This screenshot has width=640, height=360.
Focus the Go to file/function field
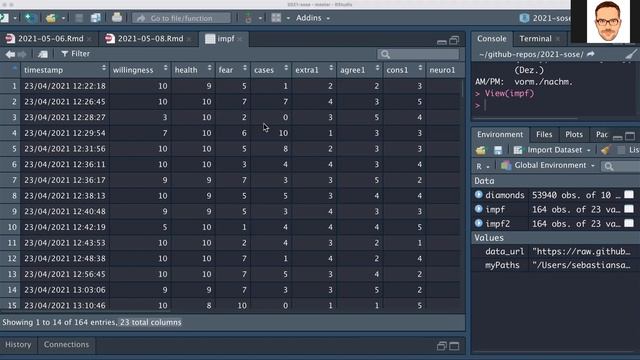click(x=181, y=18)
